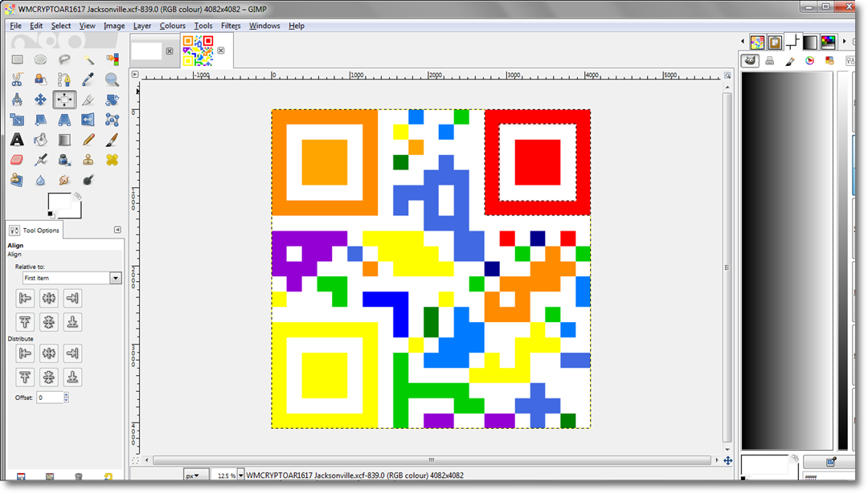The image size is (868, 494).
Task: Open the gradient dockable tab in right dock
Action: point(810,42)
